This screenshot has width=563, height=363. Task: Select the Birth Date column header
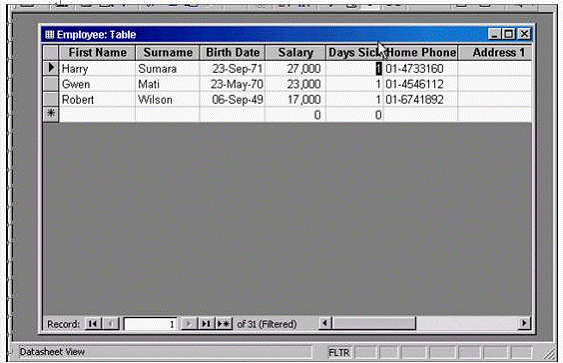233,53
